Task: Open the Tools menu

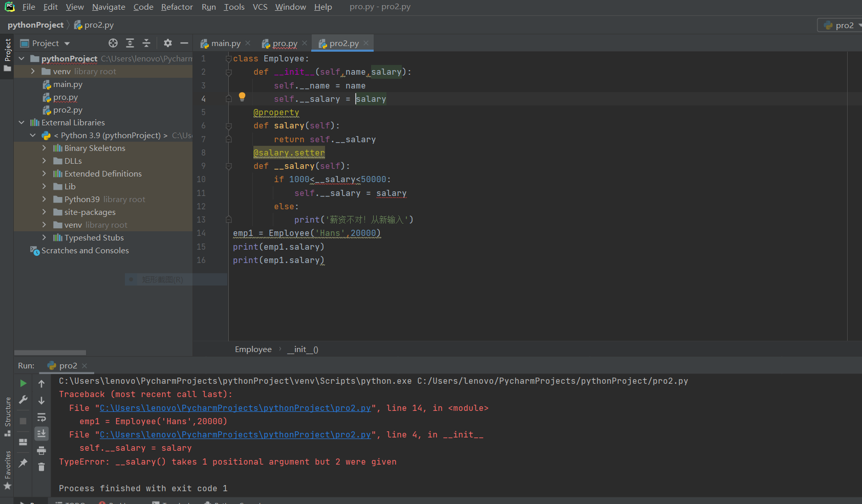Action: 234,7
